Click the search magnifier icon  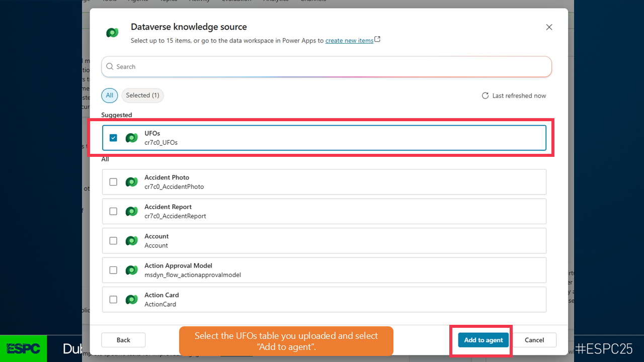coord(110,66)
